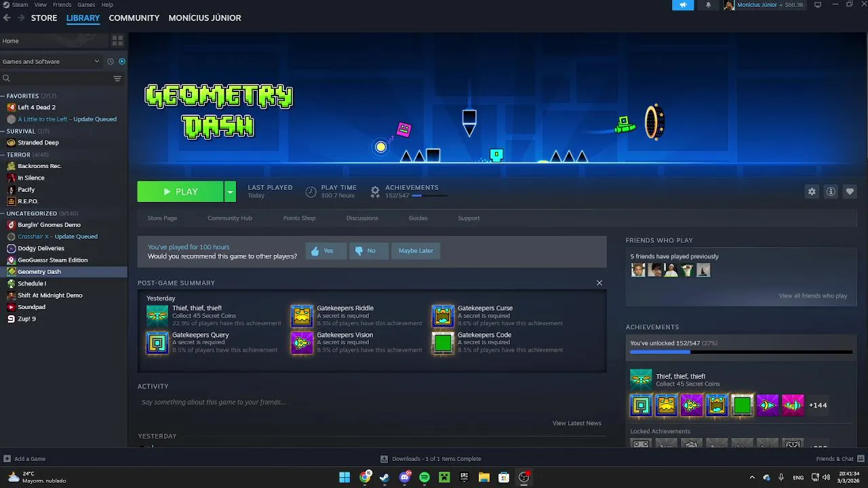Click the Gatekeepers Riddle achievement icon
This screenshot has width=868, height=488.
click(302, 316)
